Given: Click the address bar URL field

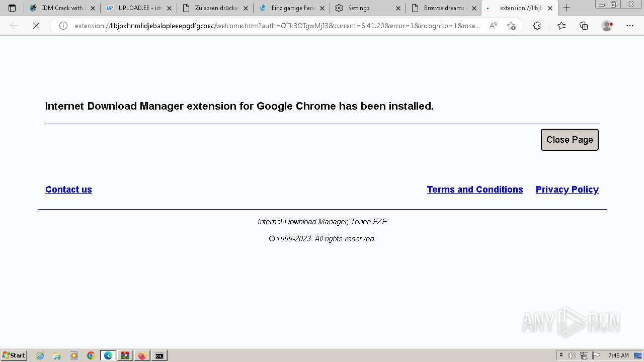Looking at the screenshot, I should coord(277,26).
